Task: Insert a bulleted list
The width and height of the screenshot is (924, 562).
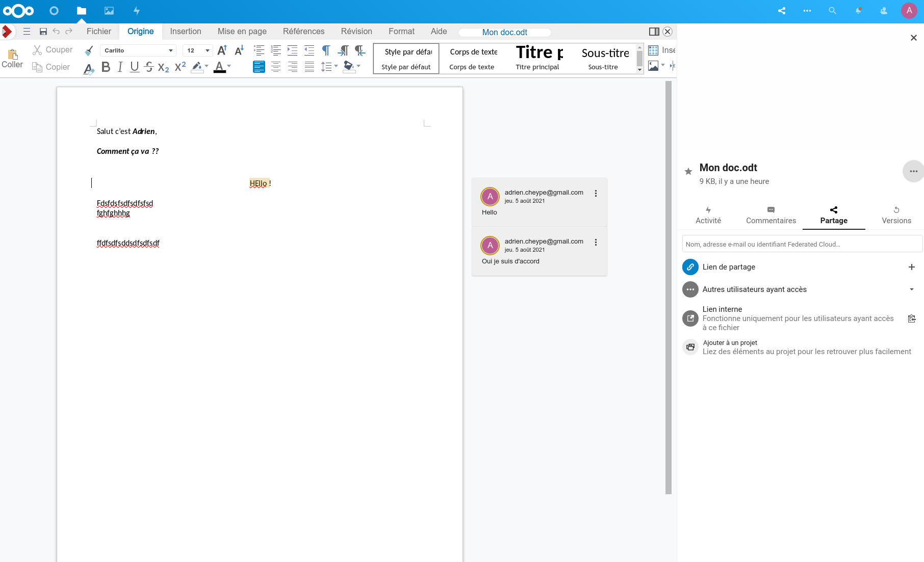Action: coord(259,50)
